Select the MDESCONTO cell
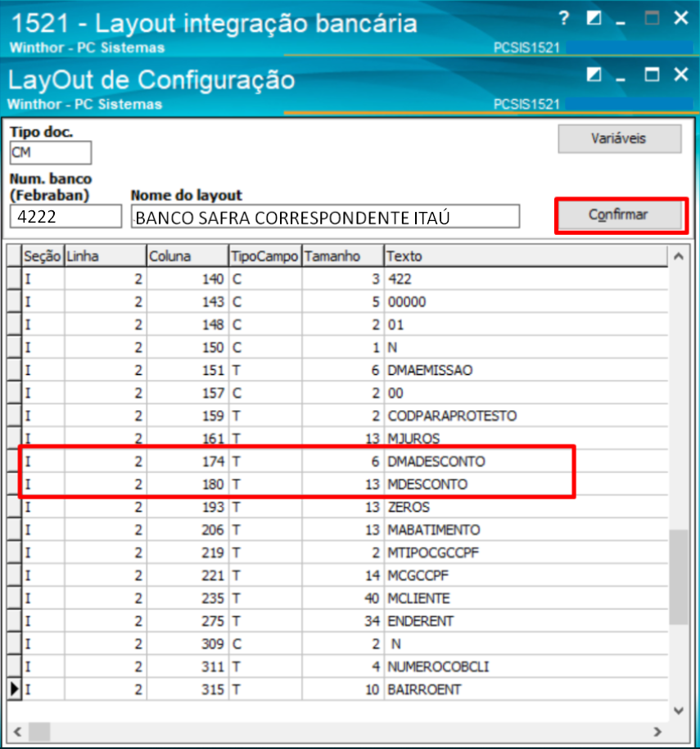Screen dimensions: 700x749 526,484
